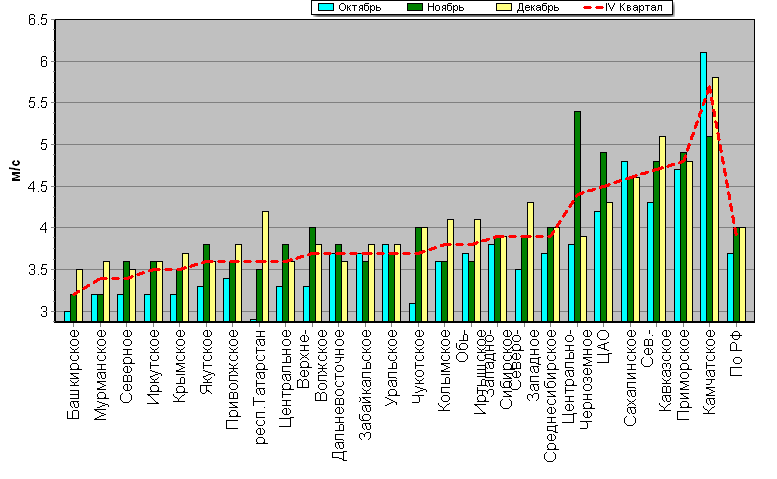Click the 5.5 value on the y-axis
The height and width of the screenshot is (479, 777).
pyautogui.click(x=38, y=103)
